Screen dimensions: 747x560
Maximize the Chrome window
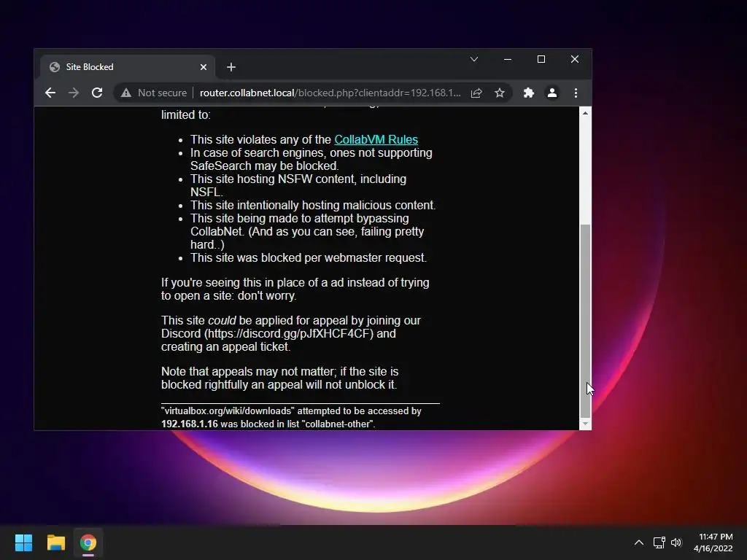pyautogui.click(x=541, y=59)
